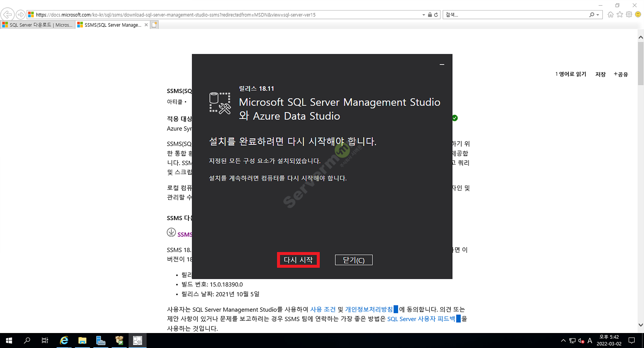The height and width of the screenshot is (348, 644).
Task: Open the address bar dropdown arrow
Action: (424, 15)
